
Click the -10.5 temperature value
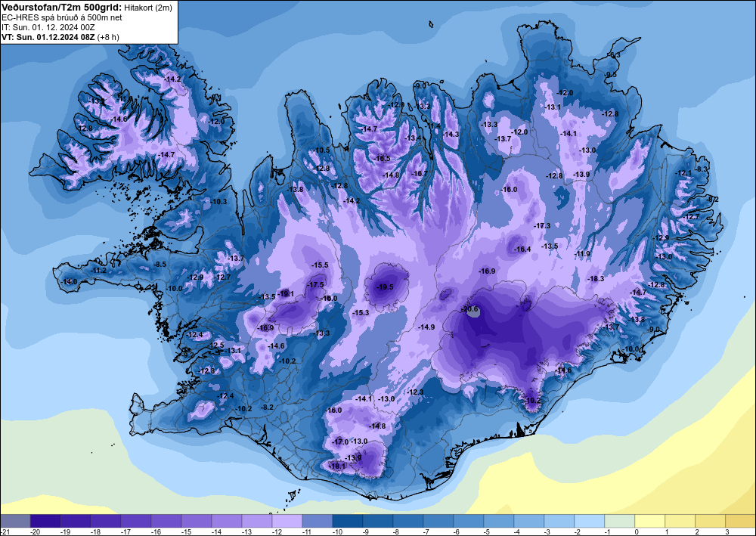pos(321,150)
